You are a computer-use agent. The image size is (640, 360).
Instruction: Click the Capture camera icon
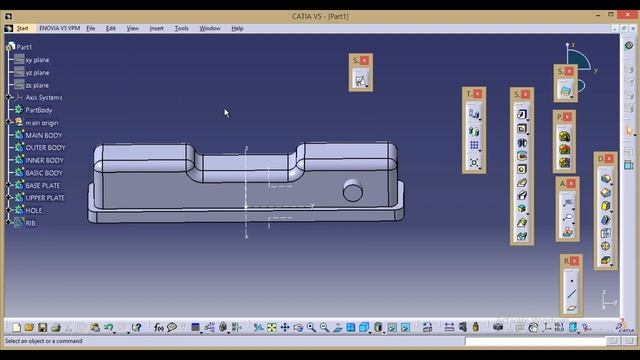click(498, 327)
